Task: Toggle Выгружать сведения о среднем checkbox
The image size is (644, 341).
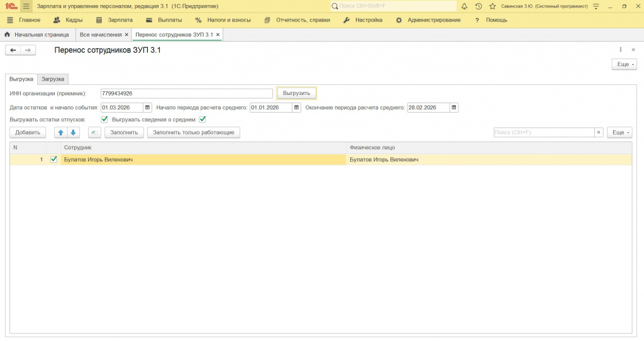Action: tap(203, 120)
